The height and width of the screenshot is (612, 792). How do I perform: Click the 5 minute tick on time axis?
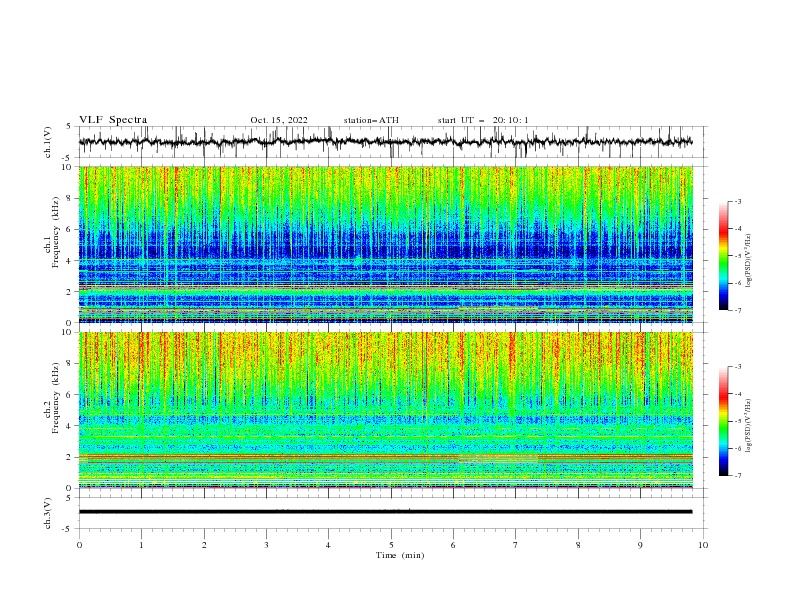(x=391, y=545)
